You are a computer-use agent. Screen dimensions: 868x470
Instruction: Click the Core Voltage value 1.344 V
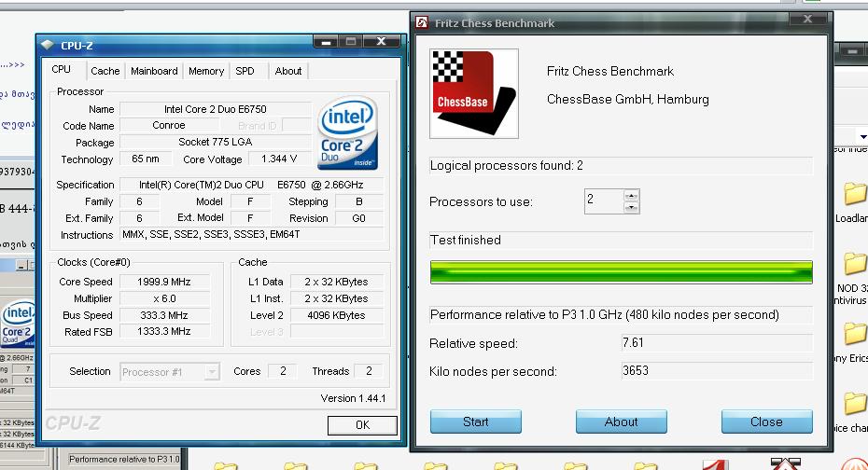click(x=279, y=159)
